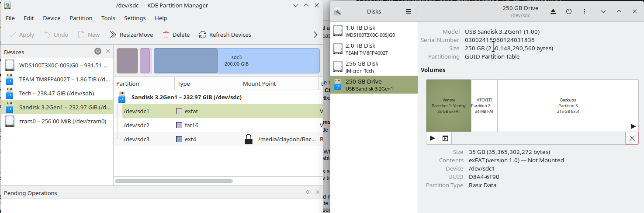Select 2.0 TB Disk TEAM TM8FP4002T

(x=374, y=49)
